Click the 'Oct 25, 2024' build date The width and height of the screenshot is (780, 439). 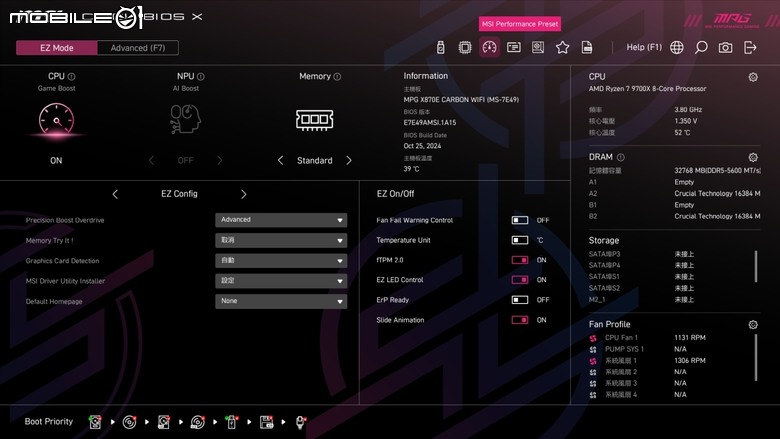[x=422, y=146]
